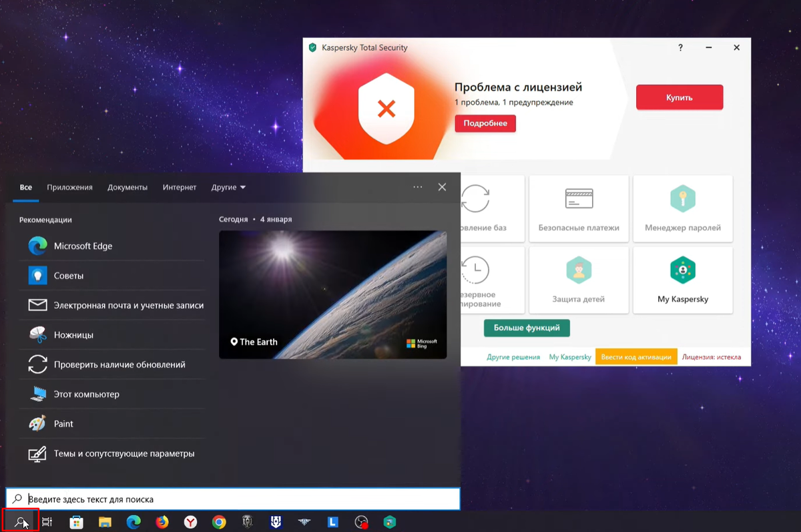Open My Kaspersky link in footer
This screenshot has height=532, width=801.
pos(570,357)
